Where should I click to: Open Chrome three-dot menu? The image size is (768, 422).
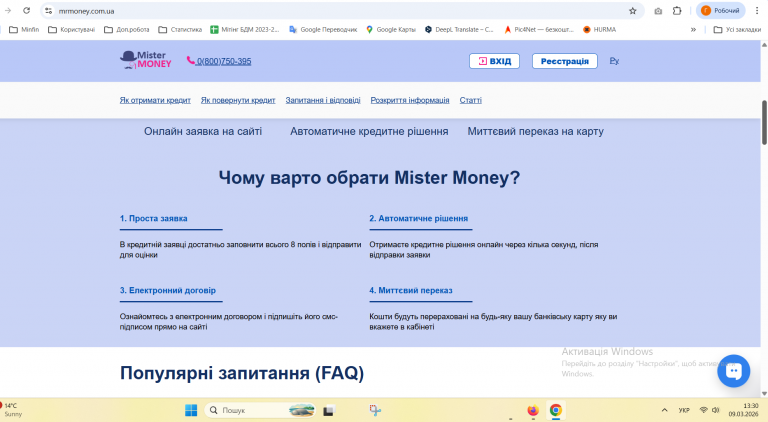click(x=757, y=11)
